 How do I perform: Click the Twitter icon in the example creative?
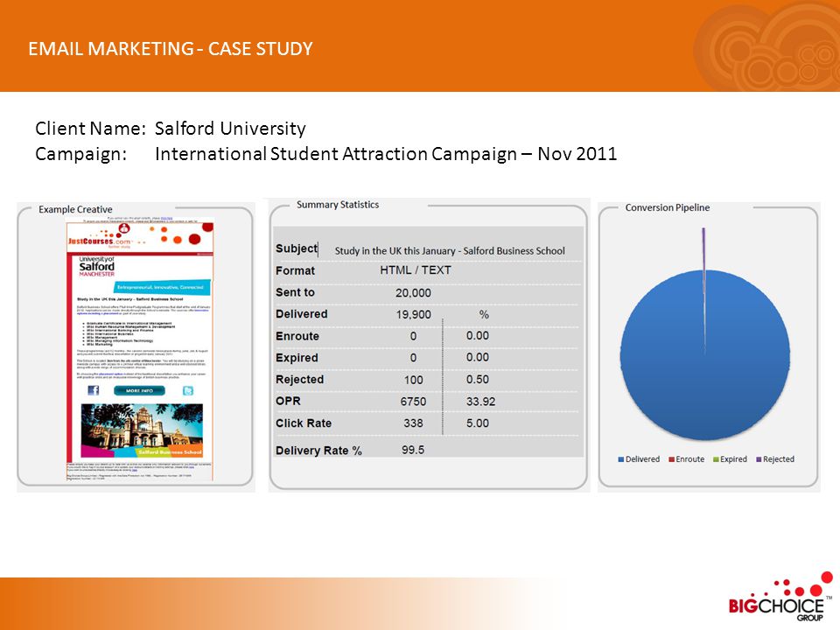coord(188,390)
